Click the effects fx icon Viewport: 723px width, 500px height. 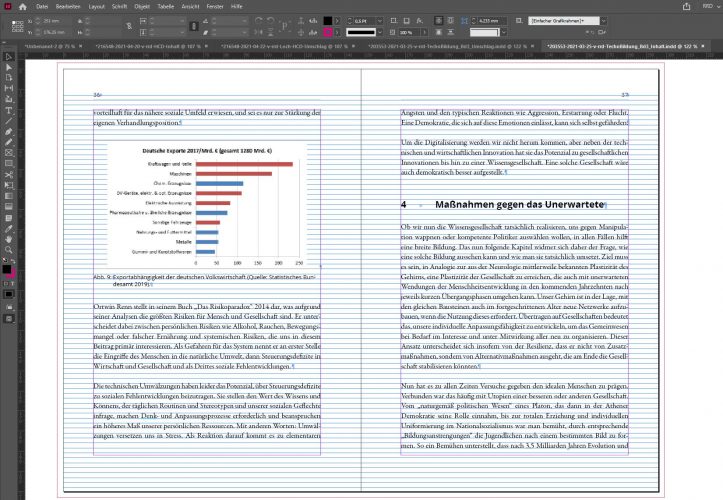click(x=419, y=21)
